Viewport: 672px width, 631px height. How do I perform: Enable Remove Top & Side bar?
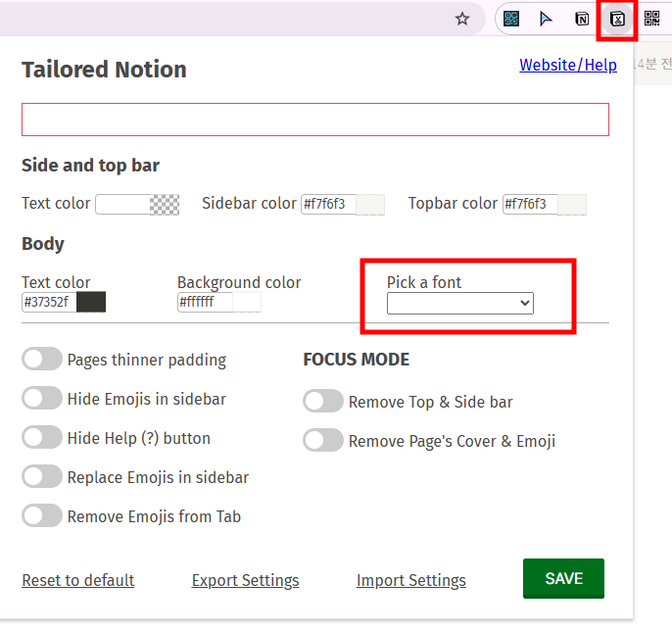coord(323,401)
